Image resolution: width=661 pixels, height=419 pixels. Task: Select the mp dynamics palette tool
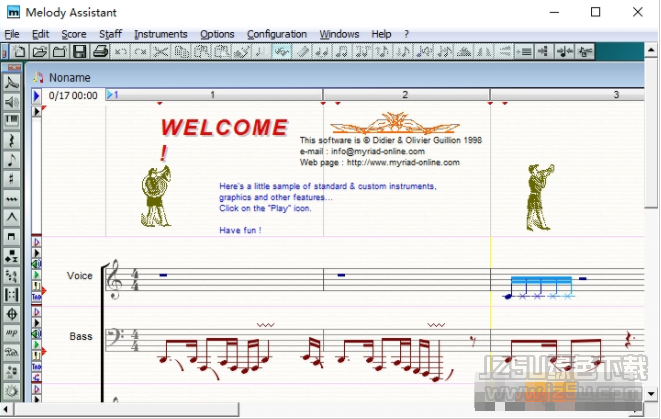click(x=12, y=333)
